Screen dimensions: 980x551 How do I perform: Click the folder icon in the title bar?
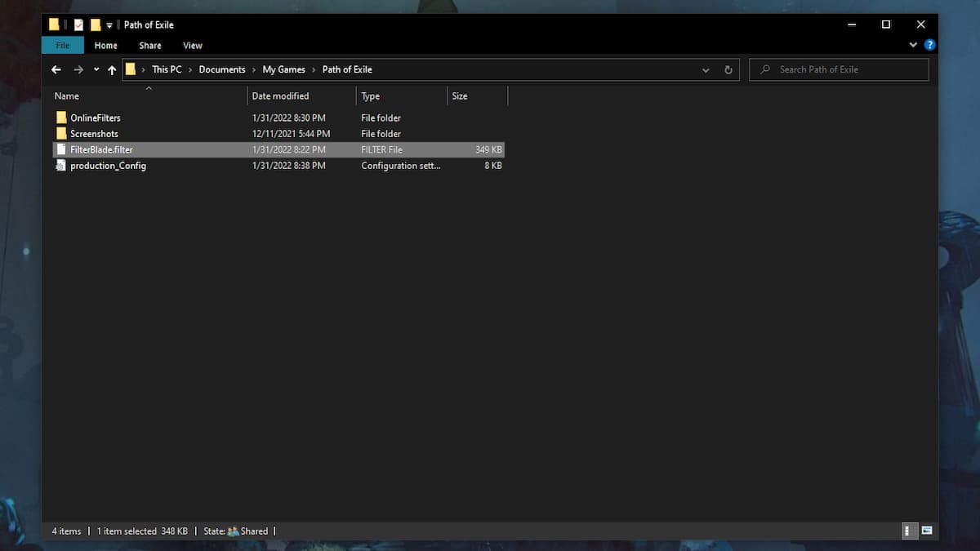[54, 24]
